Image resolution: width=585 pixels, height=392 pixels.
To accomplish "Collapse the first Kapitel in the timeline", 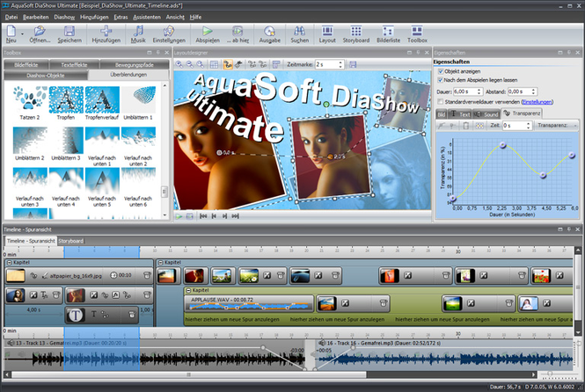I will pos(10,263).
